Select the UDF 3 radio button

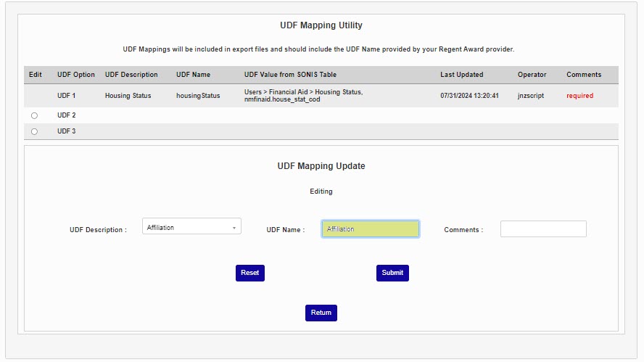[34, 131]
